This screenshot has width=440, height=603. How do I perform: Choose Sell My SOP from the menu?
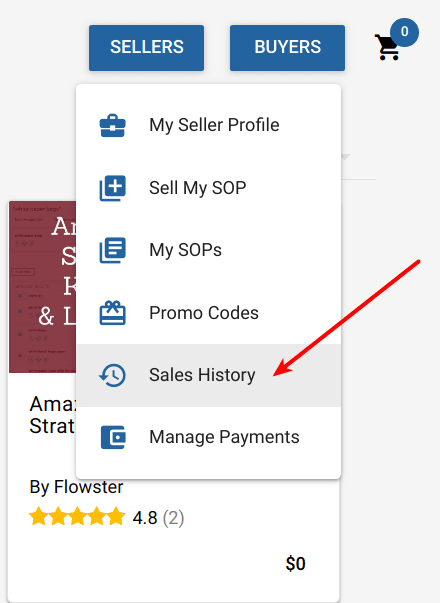[208, 188]
